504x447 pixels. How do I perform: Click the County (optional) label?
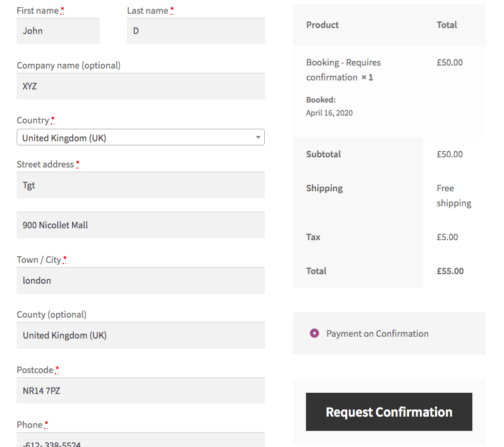(x=51, y=315)
